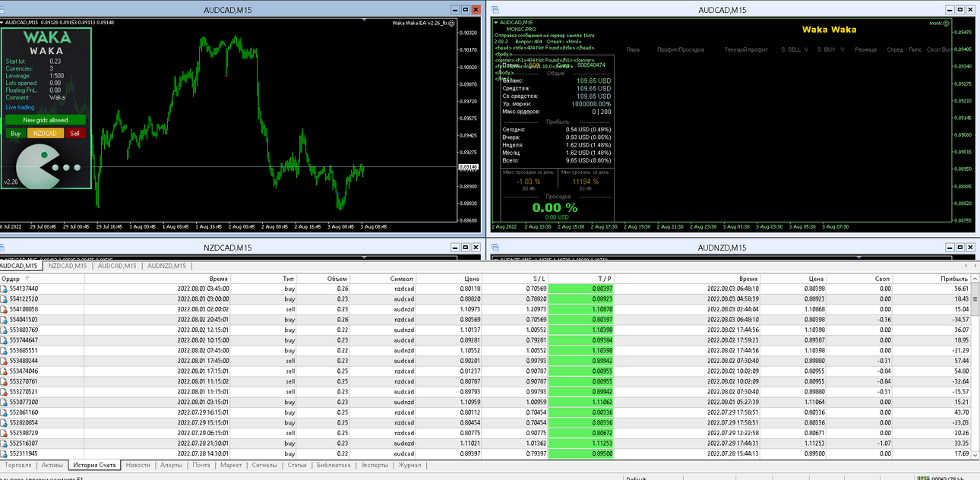This screenshot has height=480, width=980.
Task: Click the order icon for order 554041503
Action: click(5, 320)
